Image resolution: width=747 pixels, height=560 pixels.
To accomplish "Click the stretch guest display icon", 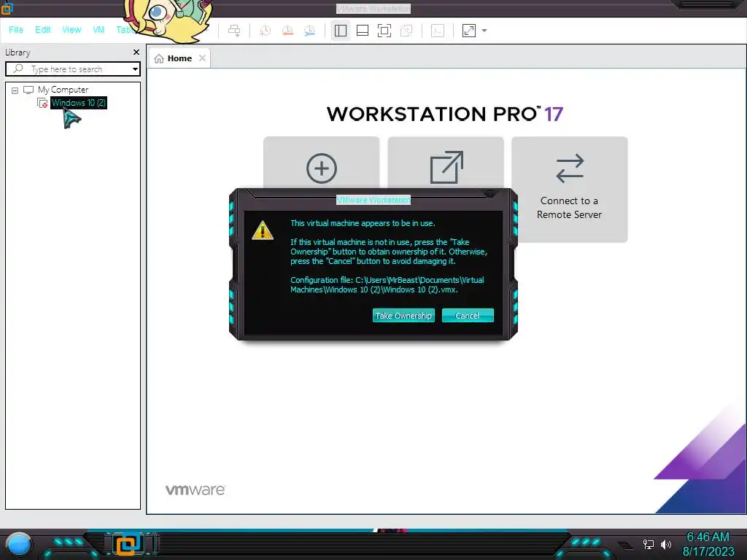I will [469, 31].
